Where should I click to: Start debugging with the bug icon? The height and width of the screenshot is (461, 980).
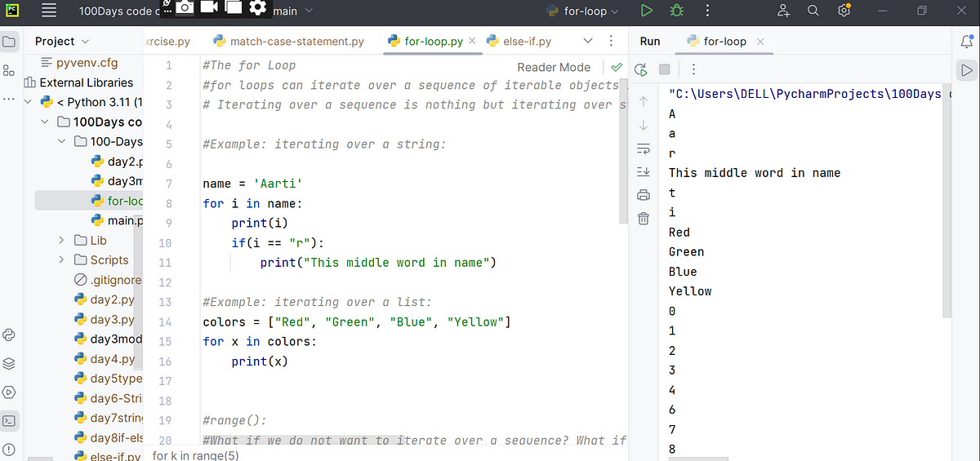[676, 11]
